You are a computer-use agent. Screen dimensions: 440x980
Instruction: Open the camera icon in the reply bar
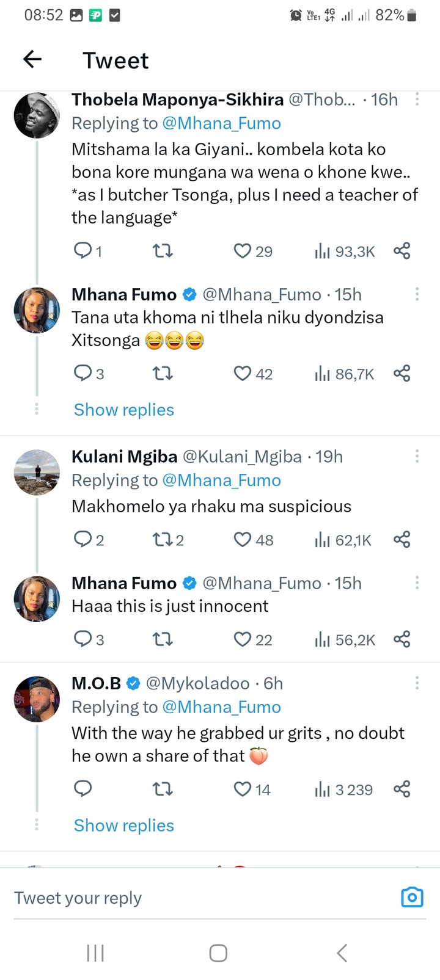point(412,897)
